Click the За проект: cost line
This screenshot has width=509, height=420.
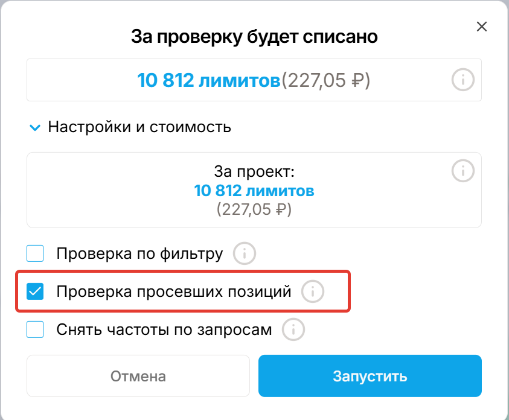(254, 172)
